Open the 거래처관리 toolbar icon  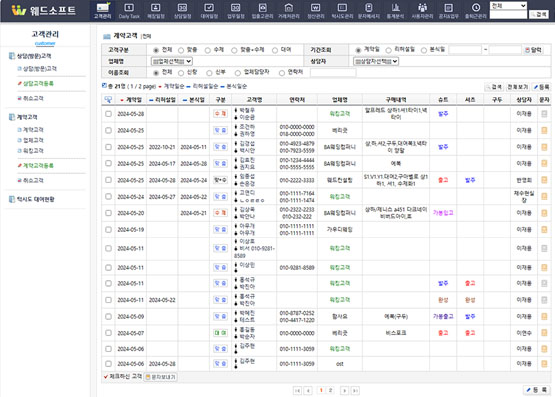point(289,10)
